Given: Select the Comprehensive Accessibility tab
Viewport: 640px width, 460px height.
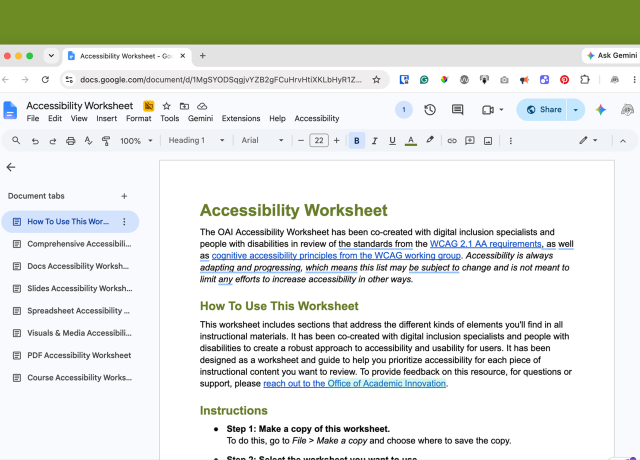Looking at the screenshot, I should pyautogui.click(x=70, y=244).
